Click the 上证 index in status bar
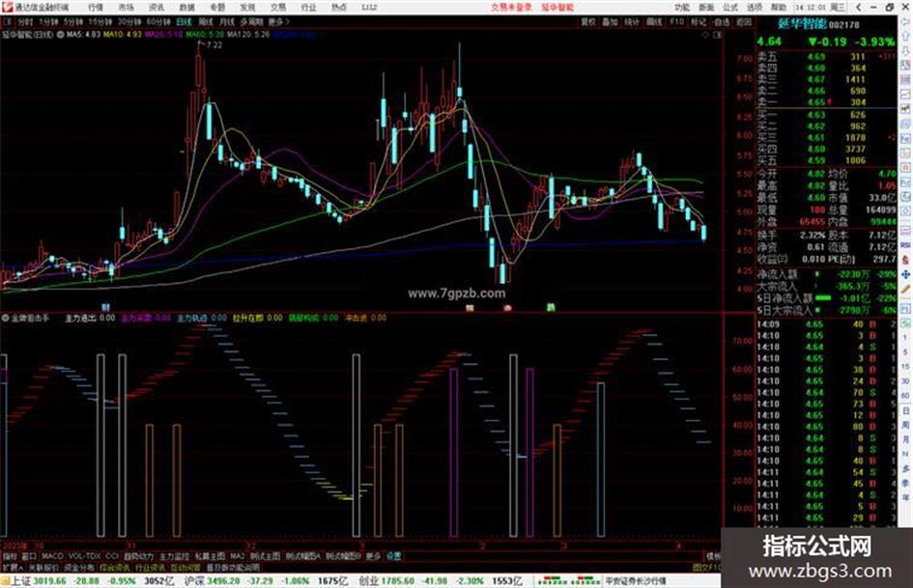913x588 pixels. coord(20,581)
